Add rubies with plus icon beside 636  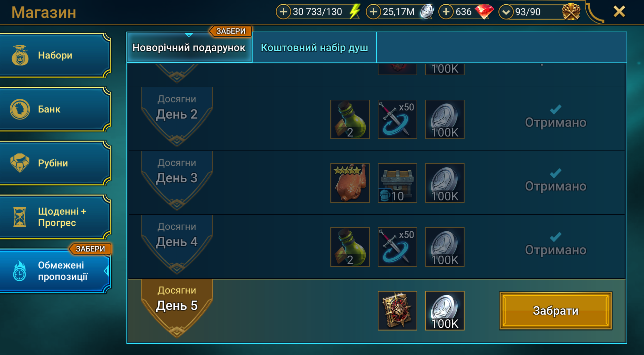click(x=446, y=12)
